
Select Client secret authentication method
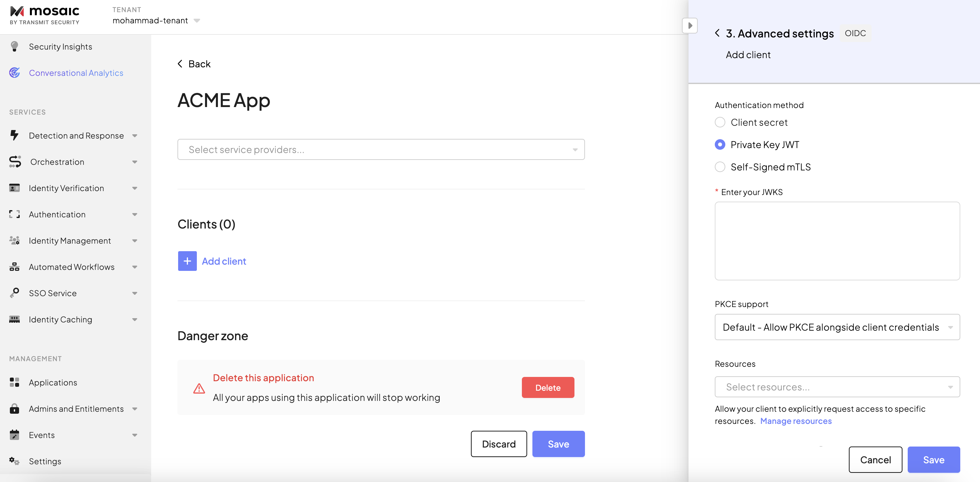click(720, 122)
